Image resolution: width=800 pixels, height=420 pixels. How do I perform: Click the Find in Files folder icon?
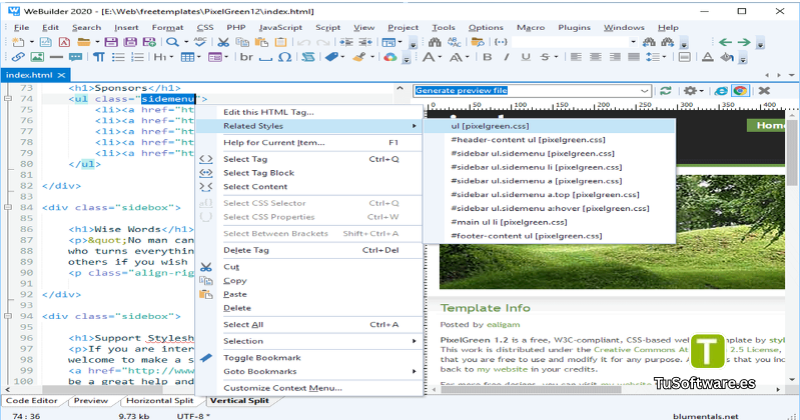(478, 42)
